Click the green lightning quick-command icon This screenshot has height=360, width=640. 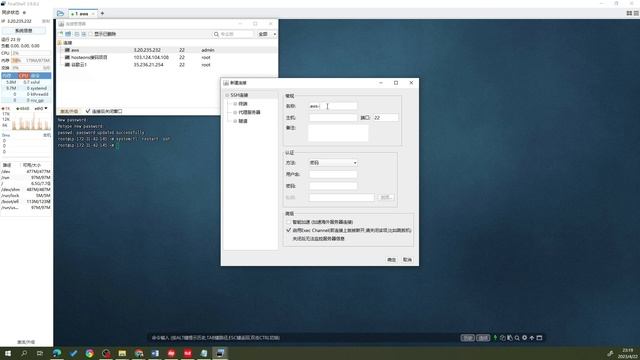tap(495, 338)
